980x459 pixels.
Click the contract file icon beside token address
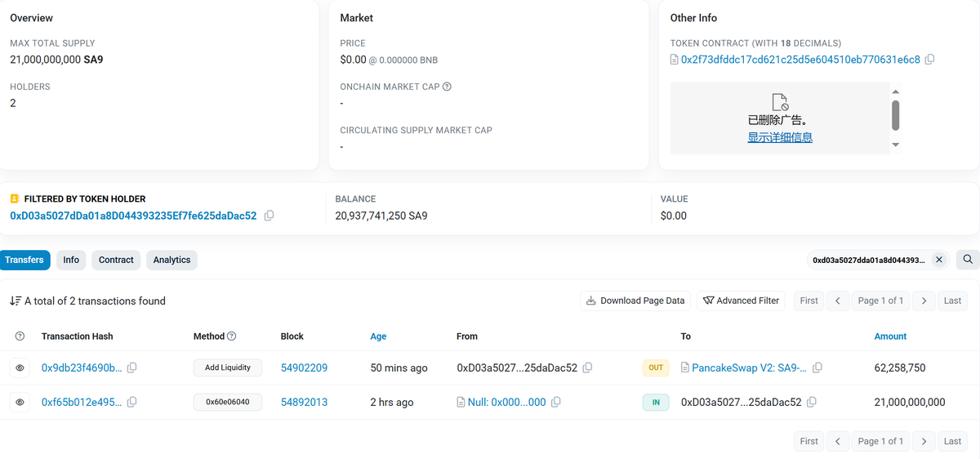[x=674, y=60]
